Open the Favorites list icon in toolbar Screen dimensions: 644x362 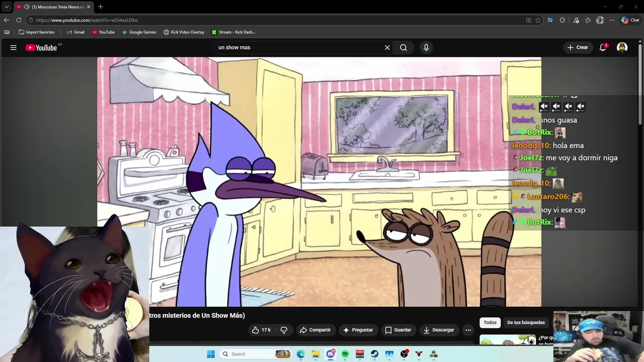[x=588, y=20]
